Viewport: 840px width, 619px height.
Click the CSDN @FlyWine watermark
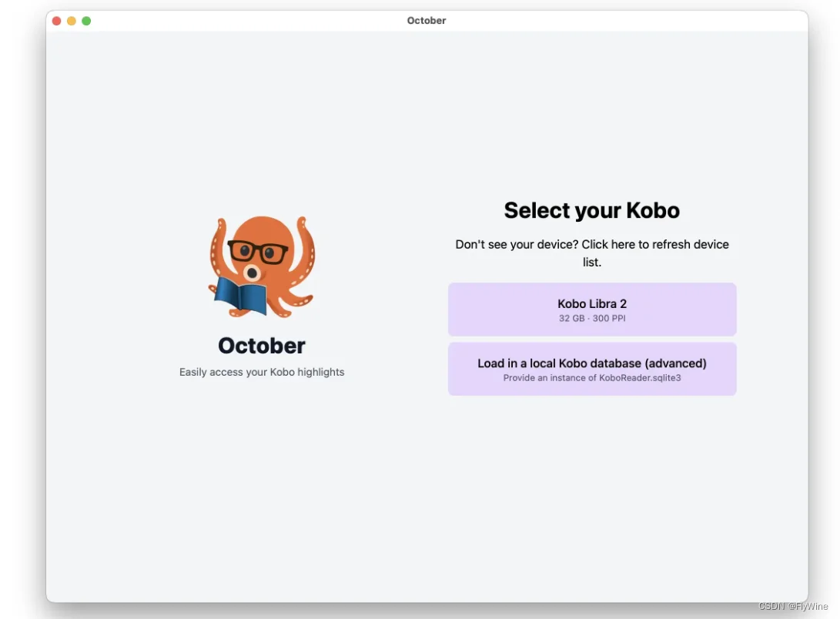pos(791,607)
